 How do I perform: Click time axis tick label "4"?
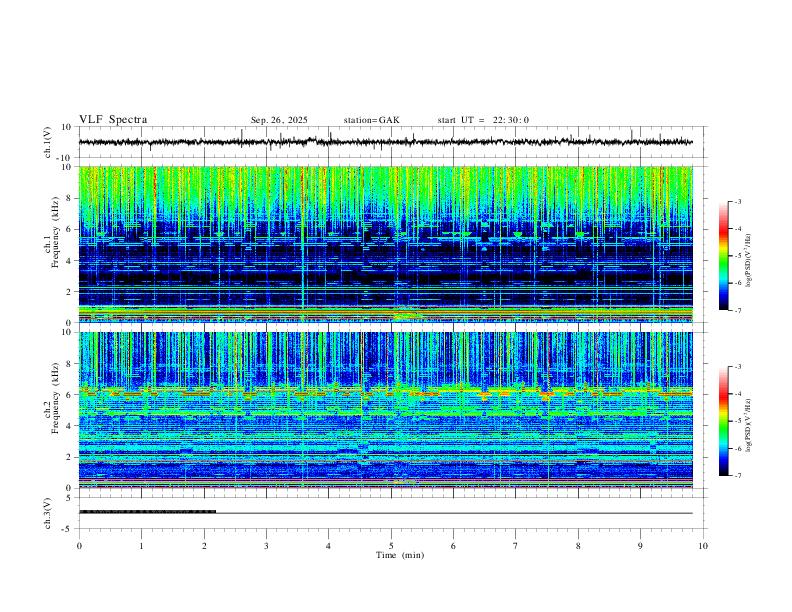[328, 546]
